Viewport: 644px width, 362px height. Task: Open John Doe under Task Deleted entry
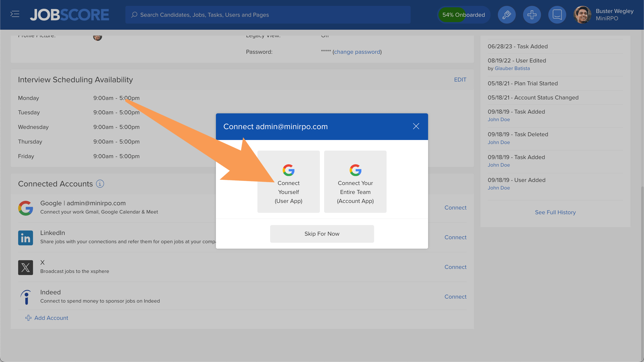click(x=499, y=142)
